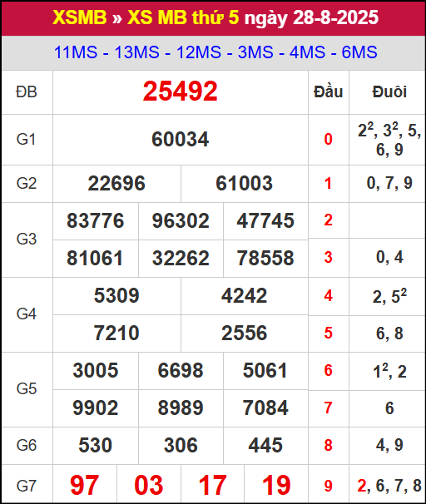The image size is (426, 504).
Task: Click the ĐB row label
Action: pyautogui.click(x=27, y=92)
